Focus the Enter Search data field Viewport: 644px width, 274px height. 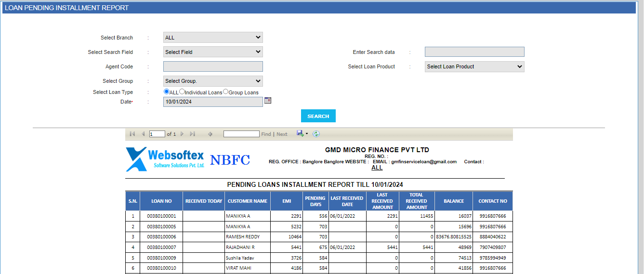point(474,52)
